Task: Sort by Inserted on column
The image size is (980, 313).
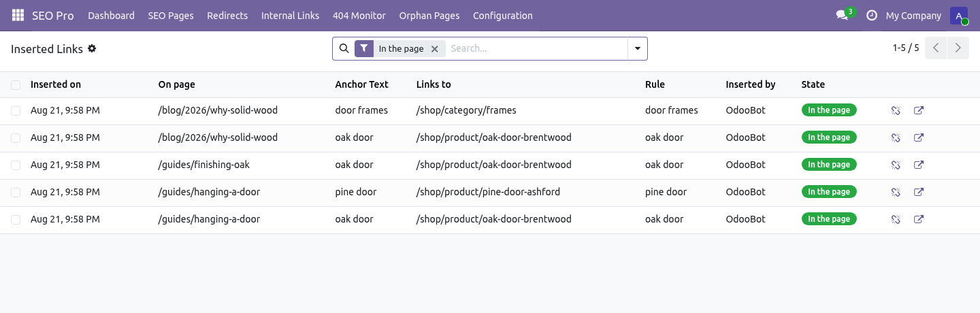Action: point(56,84)
